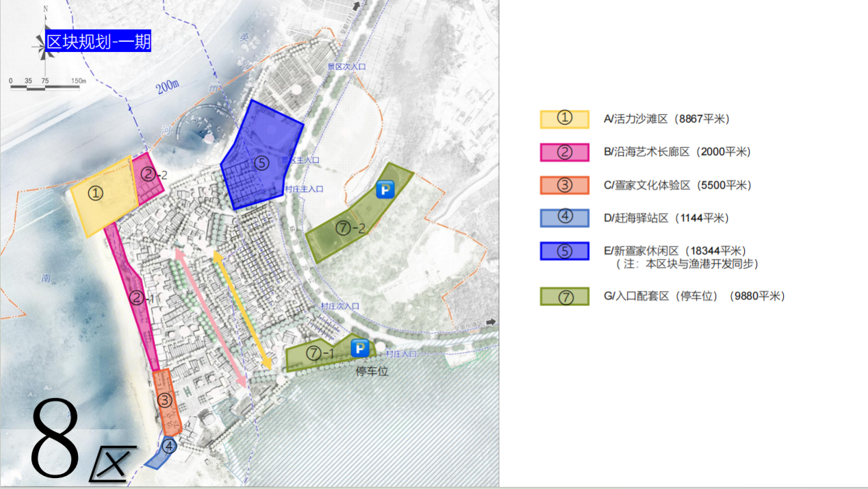868x489 pixels.
Task: Click the parking icon beside zone ⑦-1
Action: 360,349
